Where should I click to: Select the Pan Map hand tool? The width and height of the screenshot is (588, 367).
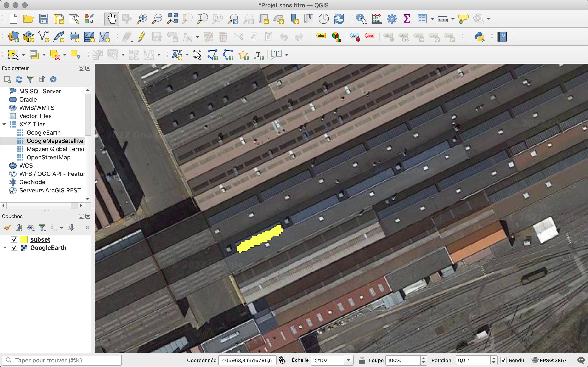click(x=112, y=19)
